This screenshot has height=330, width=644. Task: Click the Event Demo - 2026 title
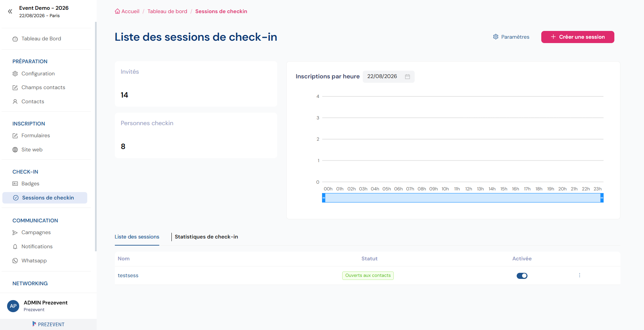[44, 8]
